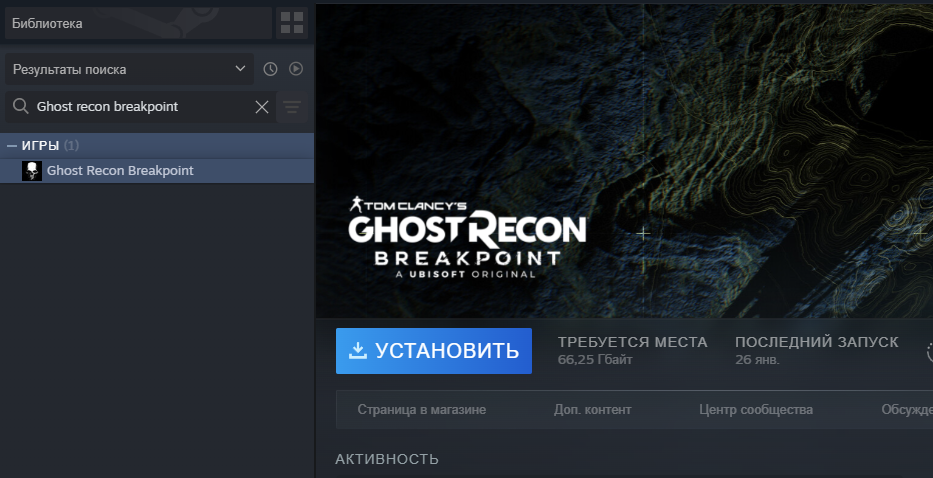Open Центр сообщества tab
Screen dimensions: 933x478
point(756,410)
